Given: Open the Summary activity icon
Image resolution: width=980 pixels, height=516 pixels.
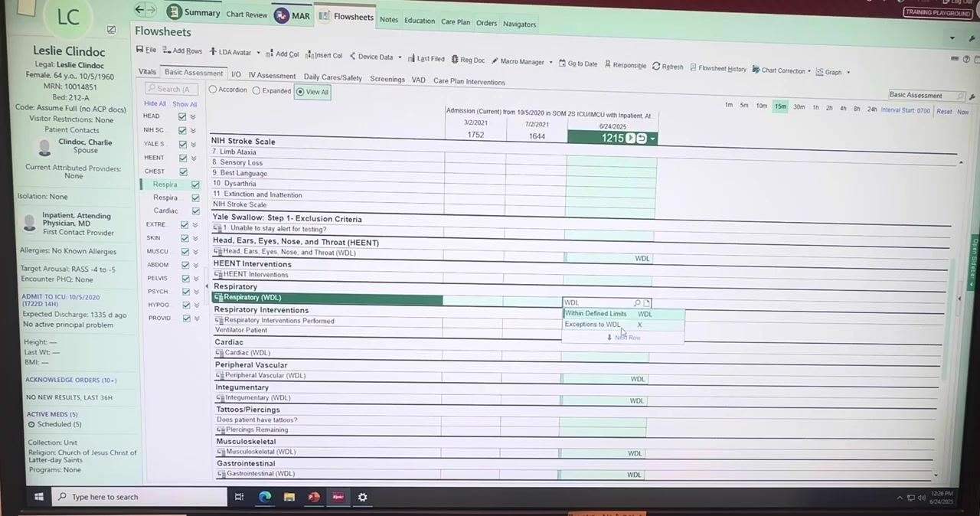Looking at the screenshot, I should [x=174, y=12].
